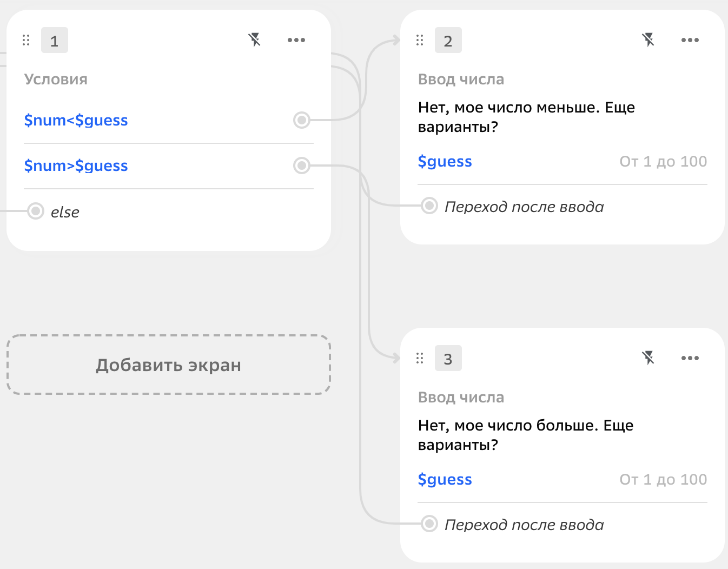Click Ввод числа heading on screen 3
The width and height of the screenshot is (728, 569).
pyautogui.click(x=461, y=398)
